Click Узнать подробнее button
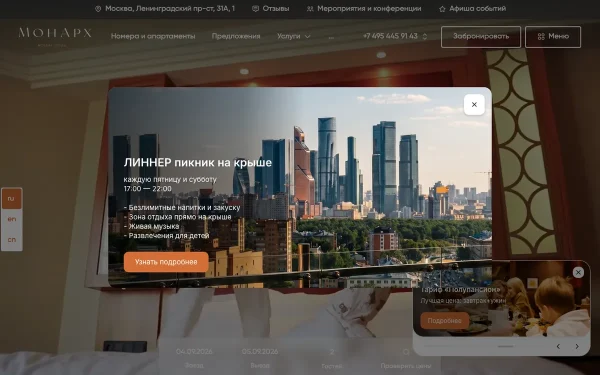 click(166, 262)
